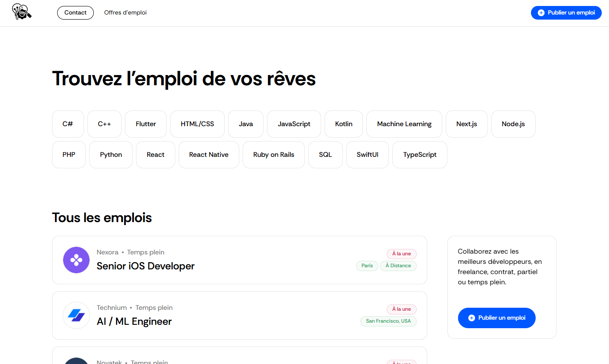Click the San Francisco, USA location tag
This screenshot has height=364, width=609.
tap(389, 321)
